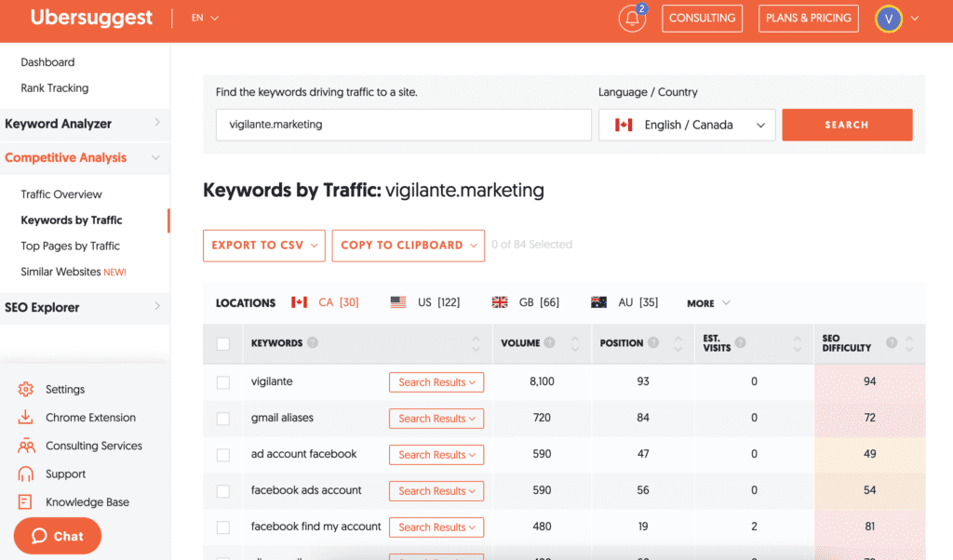Screen dimensions: 953x560
Task: Sort by the Keywords column arrows
Action: (476, 344)
